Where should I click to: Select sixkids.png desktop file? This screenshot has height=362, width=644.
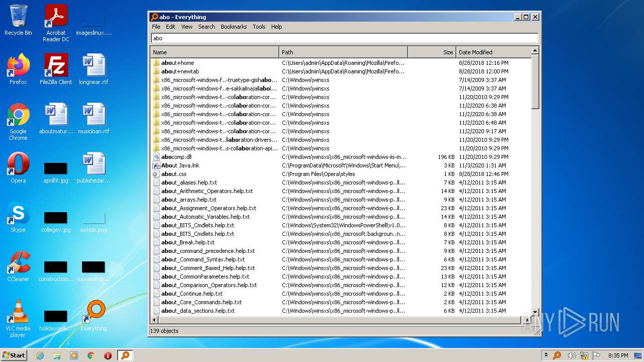(x=94, y=222)
